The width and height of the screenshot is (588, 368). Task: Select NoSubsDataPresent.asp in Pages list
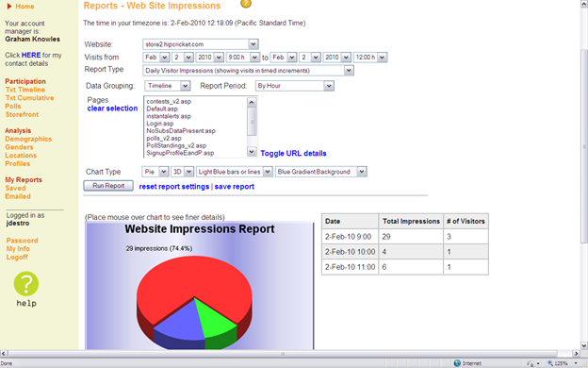tap(181, 130)
